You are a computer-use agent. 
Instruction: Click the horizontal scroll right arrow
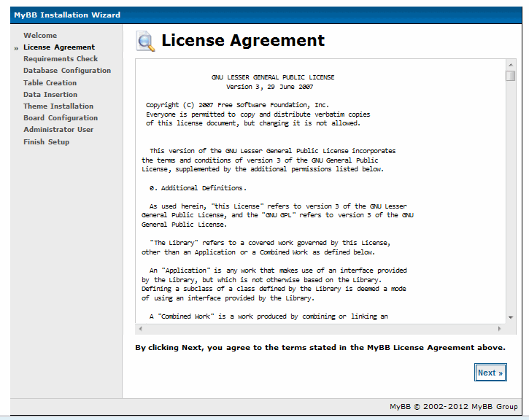pos(499,328)
